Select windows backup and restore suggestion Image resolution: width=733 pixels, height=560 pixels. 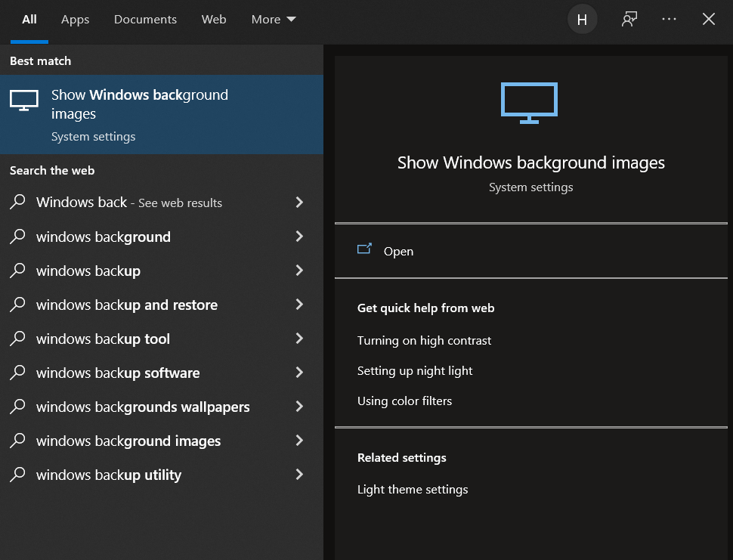[x=162, y=305]
